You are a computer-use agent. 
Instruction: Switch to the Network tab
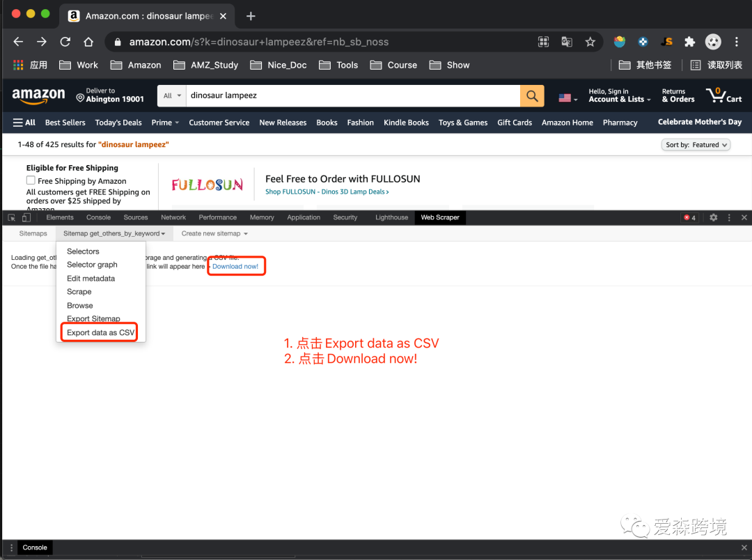tap(173, 217)
